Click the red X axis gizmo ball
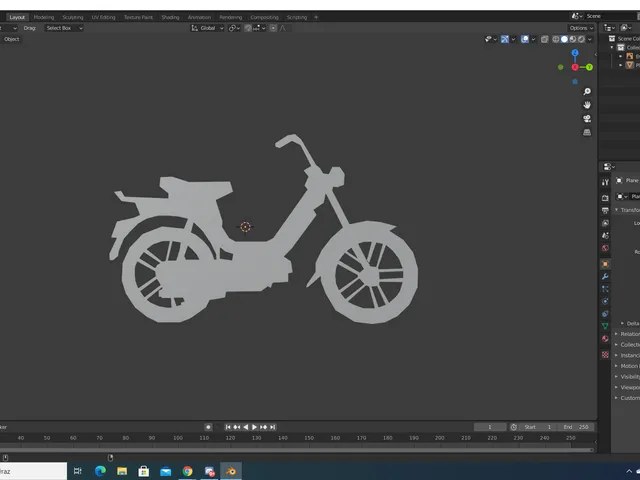640x480 pixels. pos(575,67)
